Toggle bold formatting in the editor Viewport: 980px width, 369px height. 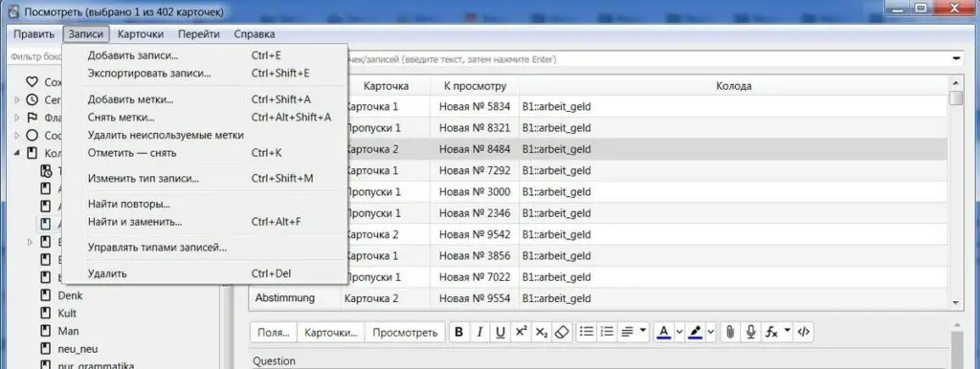point(458,332)
